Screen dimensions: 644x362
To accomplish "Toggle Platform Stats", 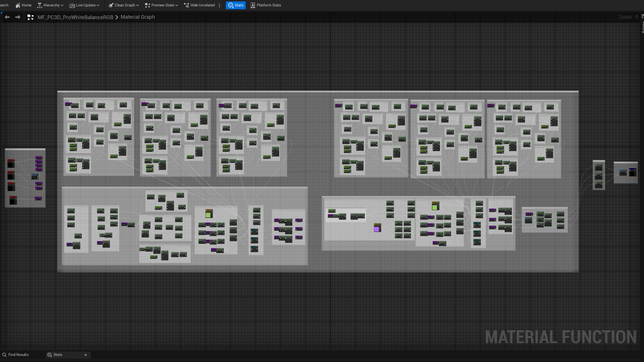I will click(x=266, y=5).
